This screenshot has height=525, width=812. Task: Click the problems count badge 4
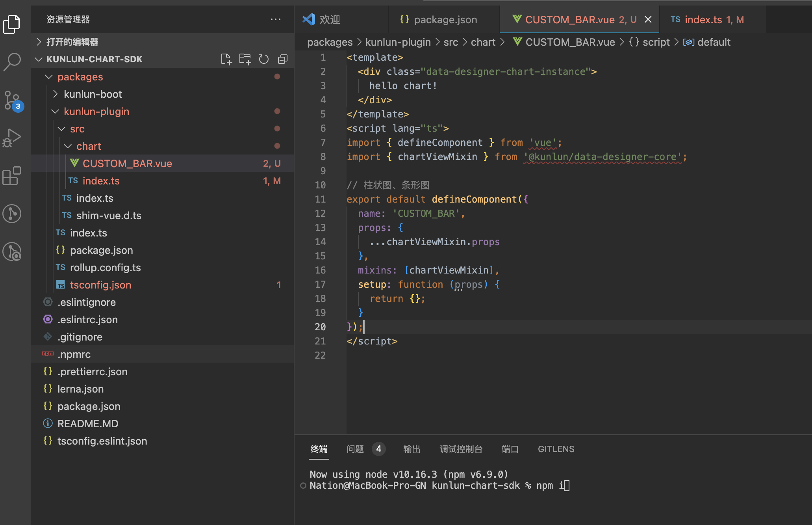point(378,449)
